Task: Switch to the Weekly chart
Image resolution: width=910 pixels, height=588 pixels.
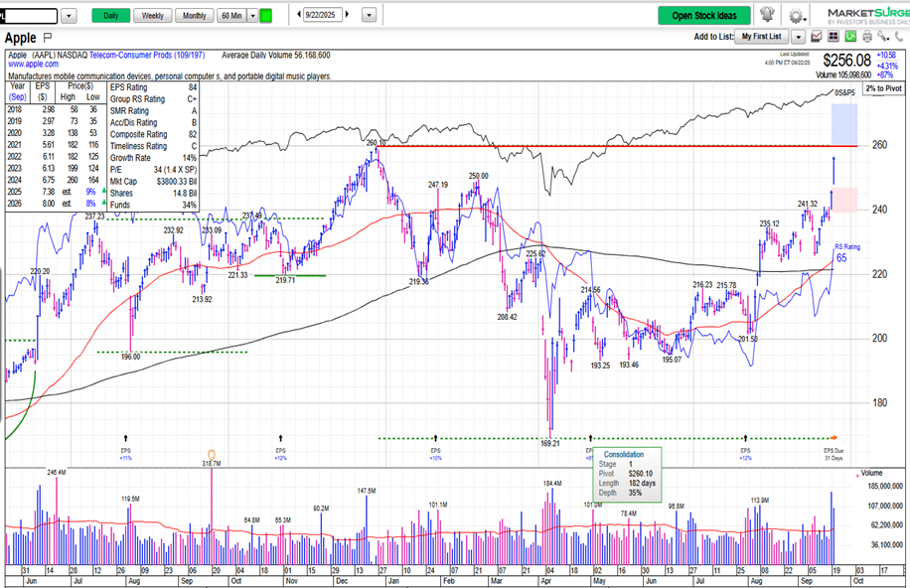Action: (x=153, y=16)
